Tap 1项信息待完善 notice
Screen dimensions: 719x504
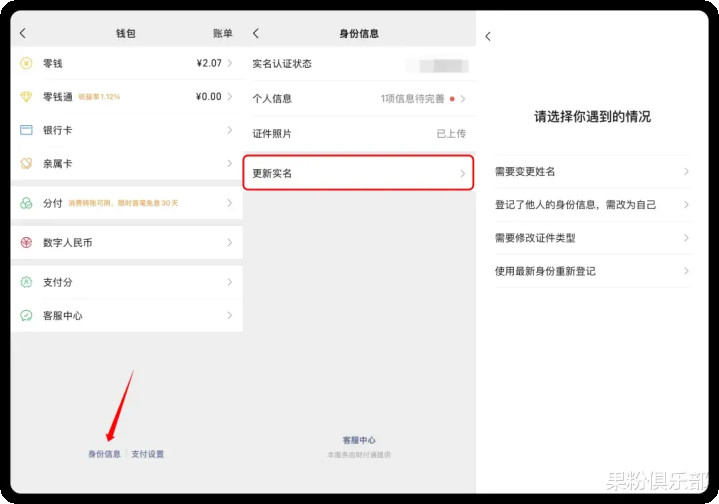click(412, 99)
